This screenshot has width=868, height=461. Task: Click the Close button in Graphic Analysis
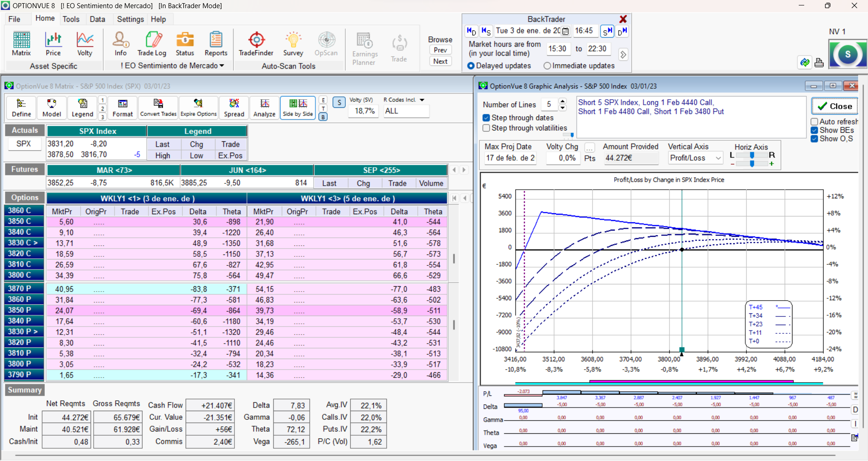tap(835, 106)
